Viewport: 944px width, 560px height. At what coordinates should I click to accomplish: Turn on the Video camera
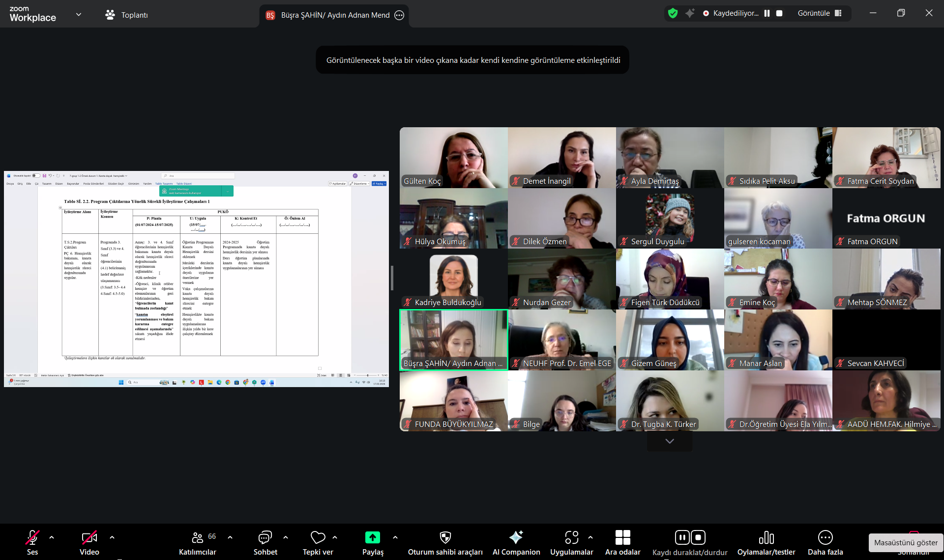[x=89, y=537]
